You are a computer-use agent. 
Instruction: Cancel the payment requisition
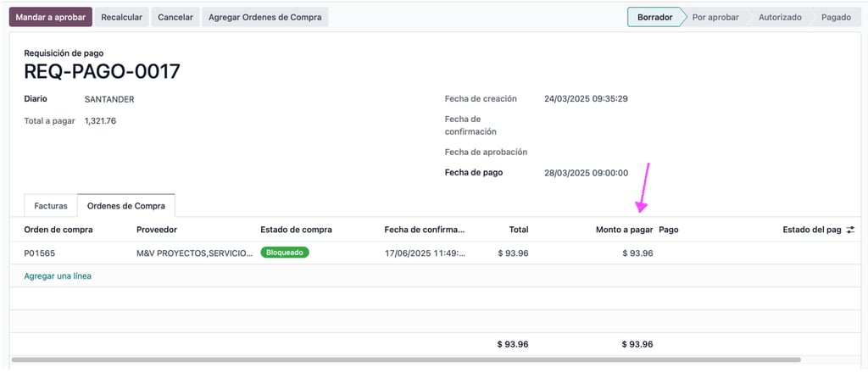coord(175,17)
